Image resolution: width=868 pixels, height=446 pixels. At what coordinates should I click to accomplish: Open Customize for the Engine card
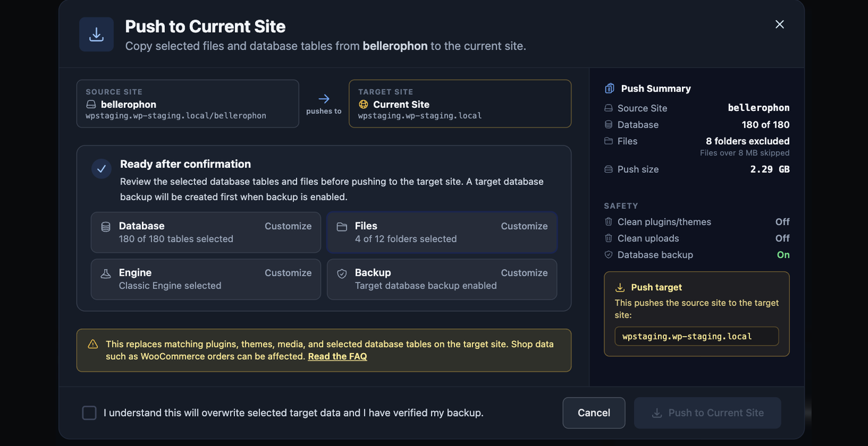point(288,273)
